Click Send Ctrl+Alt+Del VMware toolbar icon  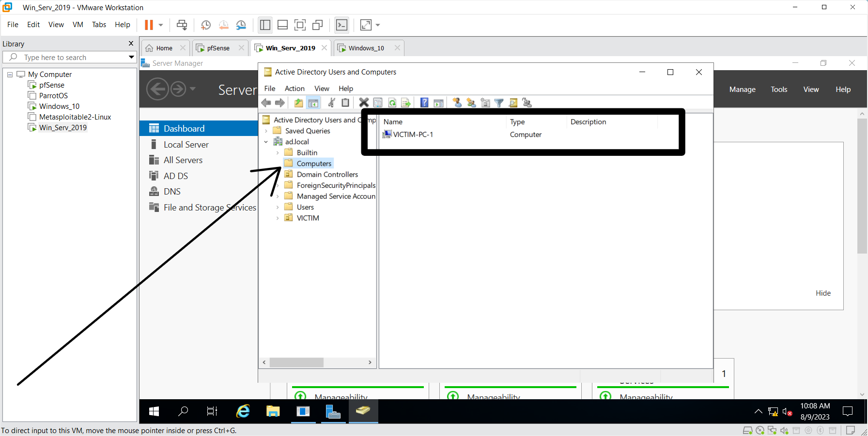pyautogui.click(x=182, y=25)
